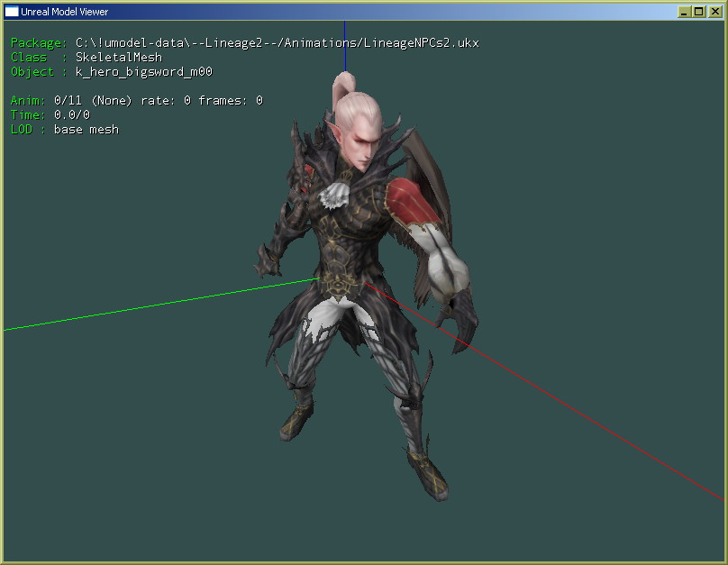Click the object name 'k_hero_bigsword_m00'

144,72
